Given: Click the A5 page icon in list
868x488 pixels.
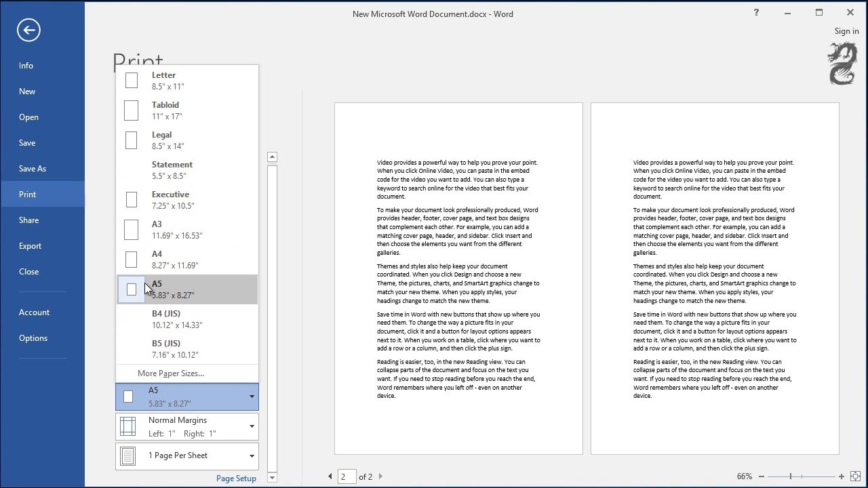Looking at the screenshot, I should pos(132,289).
